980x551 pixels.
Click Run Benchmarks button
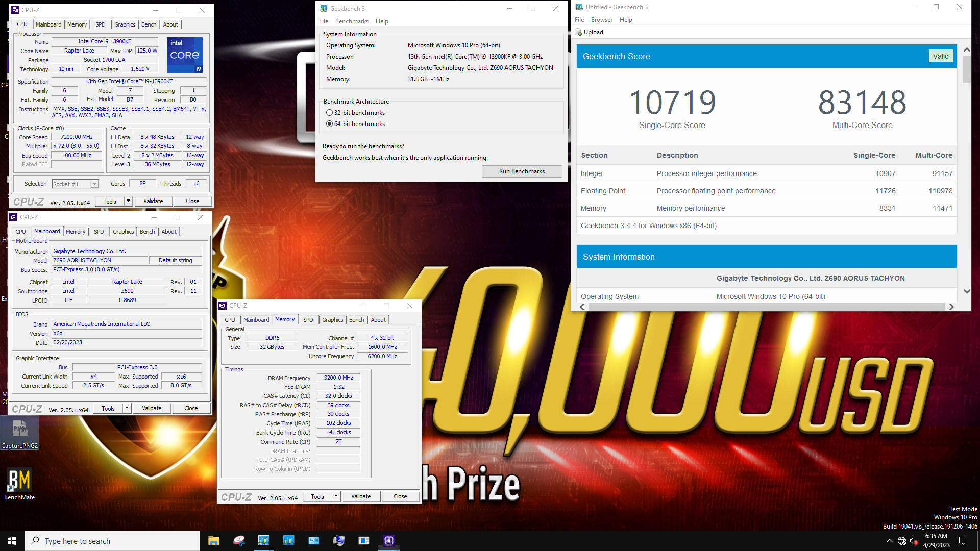[522, 171]
